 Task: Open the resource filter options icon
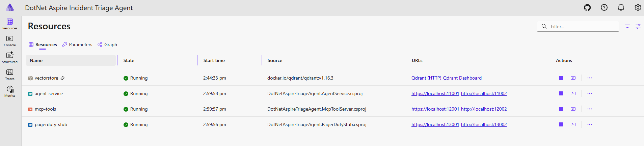(x=627, y=26)
